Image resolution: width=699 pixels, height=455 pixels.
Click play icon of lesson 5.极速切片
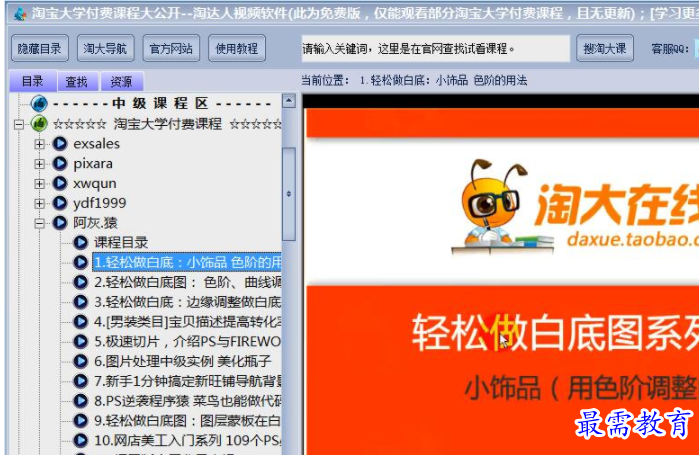point(80,341)
